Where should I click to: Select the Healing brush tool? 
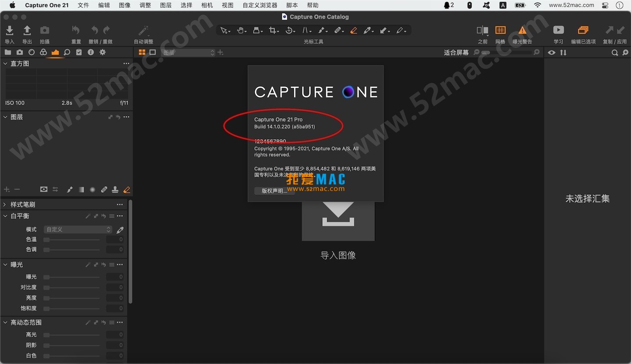(338, 30)
